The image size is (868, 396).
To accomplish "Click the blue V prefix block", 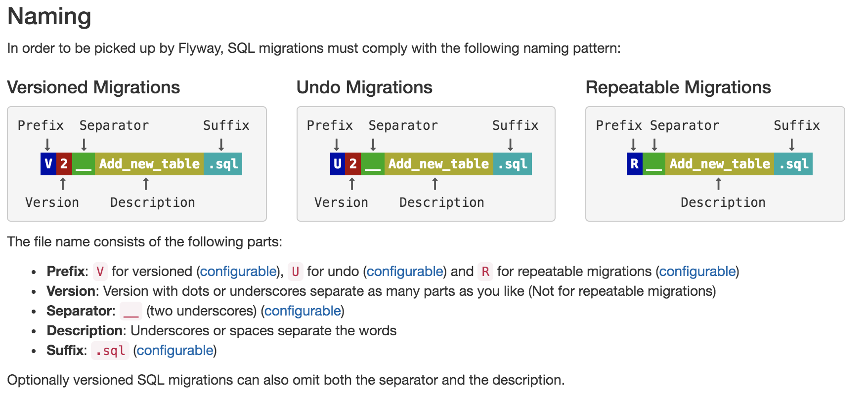I will click(48, 164).
